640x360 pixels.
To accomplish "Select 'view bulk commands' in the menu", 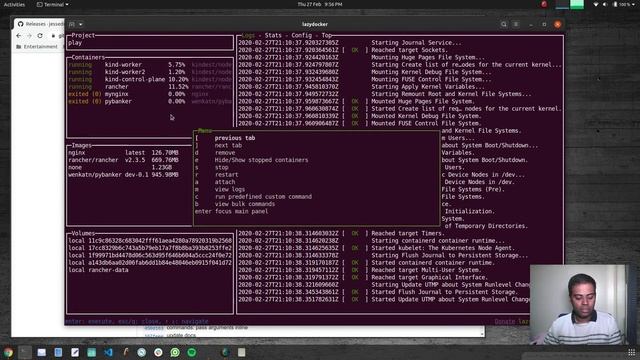I will [317, 204].
